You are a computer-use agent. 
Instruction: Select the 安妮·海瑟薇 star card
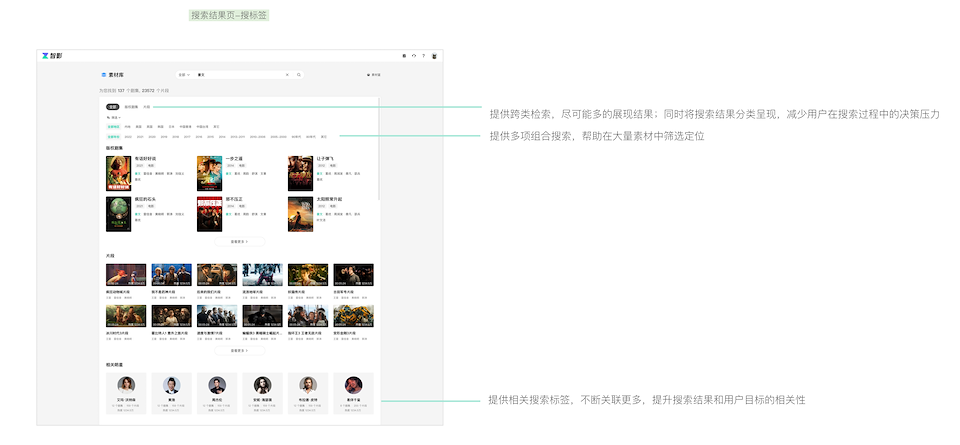click(263, 393)
